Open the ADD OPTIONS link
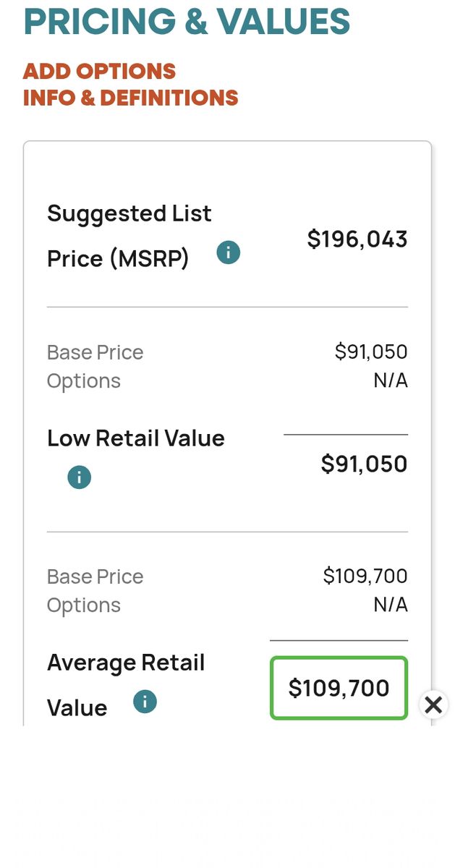455x868 pixels. [x=100, y=72]
